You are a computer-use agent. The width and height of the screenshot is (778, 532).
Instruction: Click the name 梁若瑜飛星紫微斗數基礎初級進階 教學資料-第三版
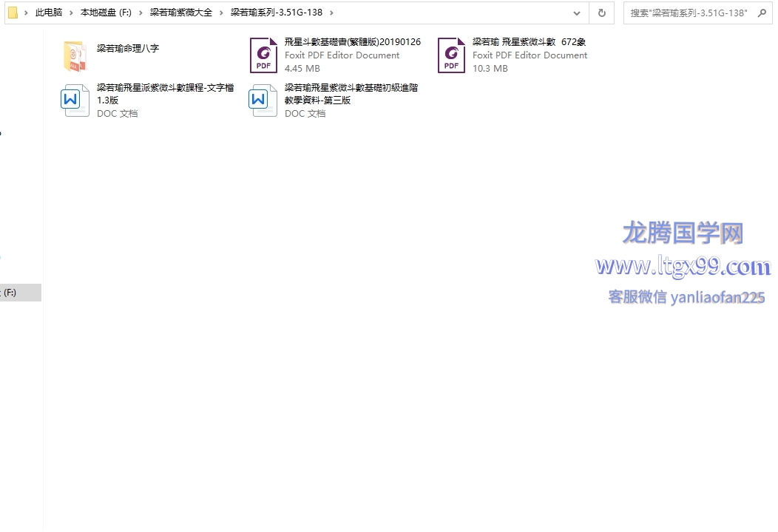tap(351, 94)
